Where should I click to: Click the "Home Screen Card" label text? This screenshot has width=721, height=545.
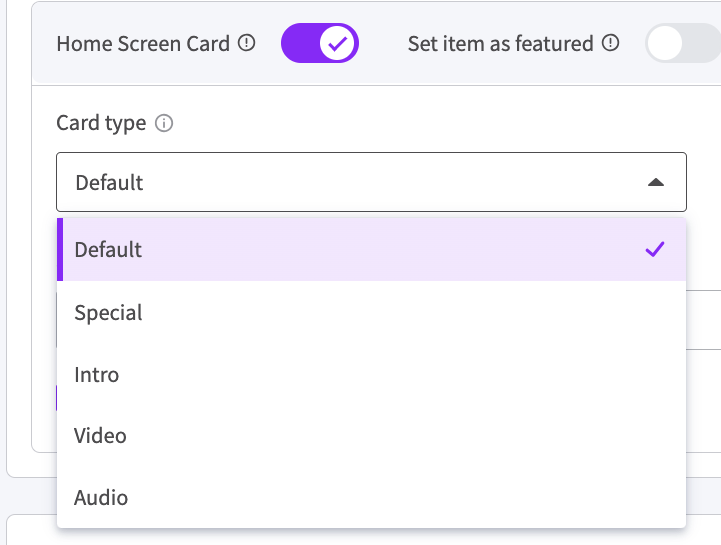click(x=143, y=44)
